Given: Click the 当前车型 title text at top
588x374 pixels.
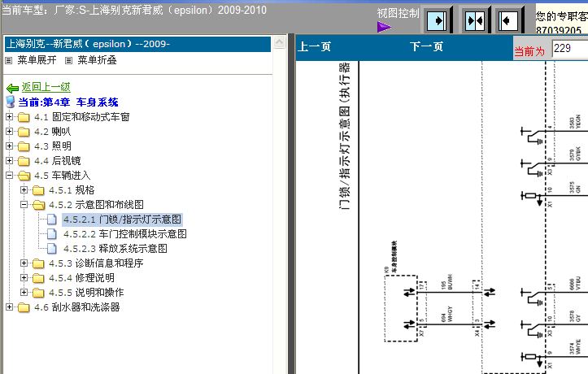Looking at the screenshot, I should click(134, 10).
